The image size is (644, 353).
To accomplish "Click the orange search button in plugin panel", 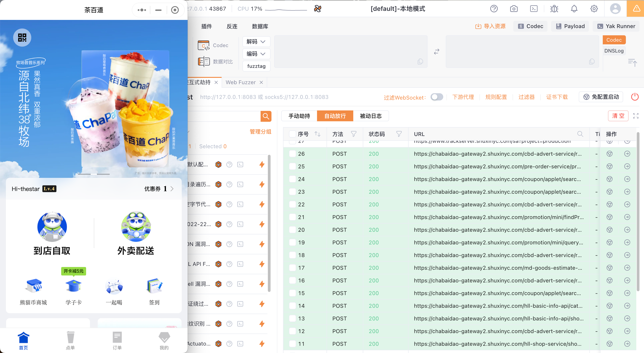I will 266,116.
